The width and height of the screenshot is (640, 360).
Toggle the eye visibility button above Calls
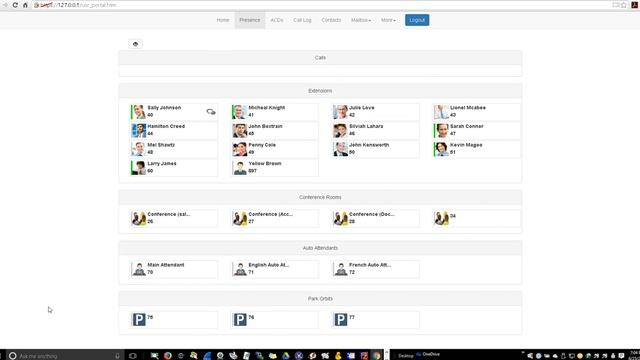point(136,44)
